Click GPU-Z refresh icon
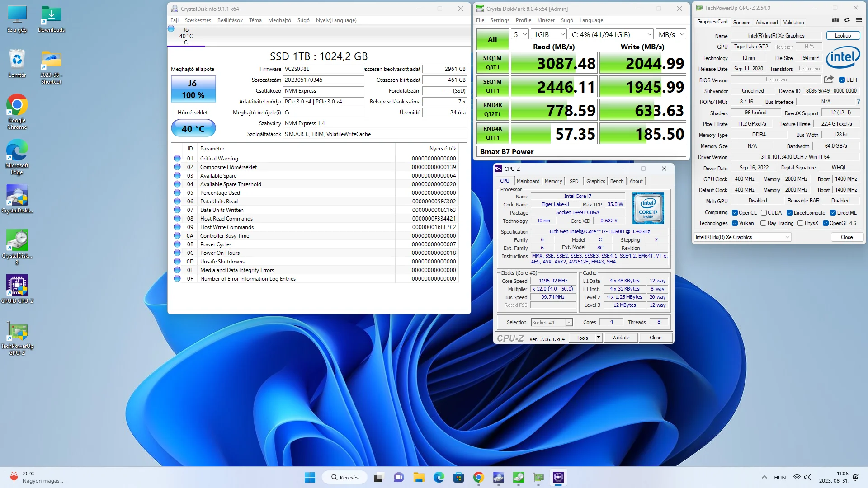The width and height of the screenshot is (868, 488). (x=847, y=20)
